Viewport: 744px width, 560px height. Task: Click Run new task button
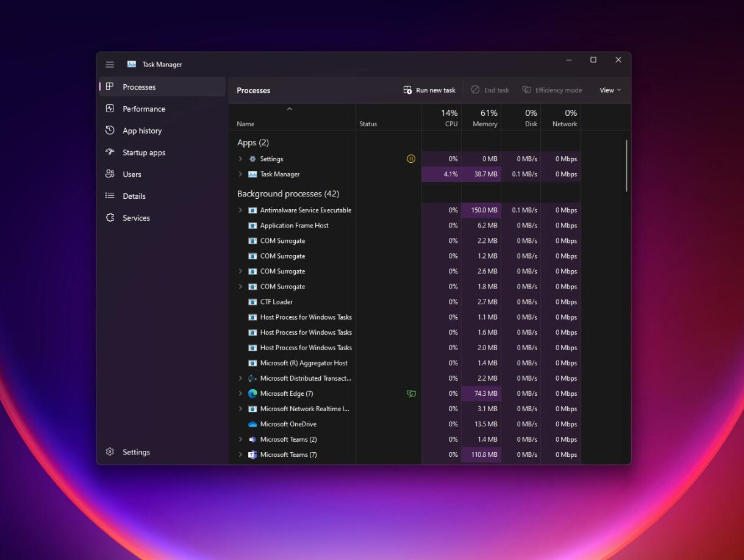[429, 90]
